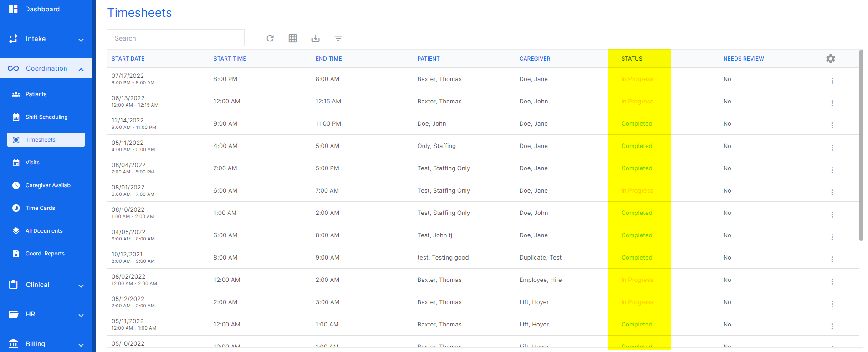Sort by PATIENT column header
Image resolution: width=868 pixels, height=352 pixels.
point(429,59)
